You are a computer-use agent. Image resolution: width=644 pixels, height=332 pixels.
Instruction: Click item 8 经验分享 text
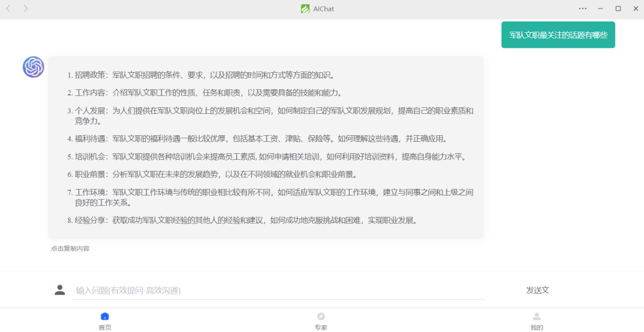click(246, 221)
